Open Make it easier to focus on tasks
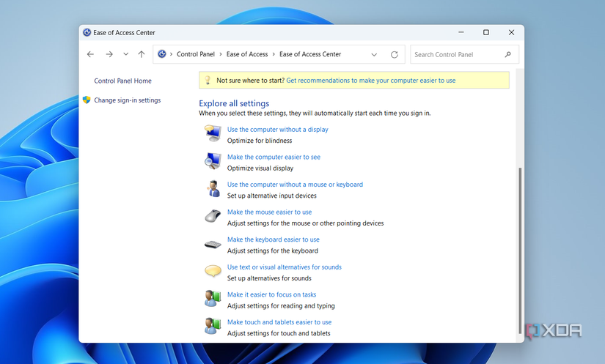The height and width of the screenshot is (364, 605). (x=271, y=294)
